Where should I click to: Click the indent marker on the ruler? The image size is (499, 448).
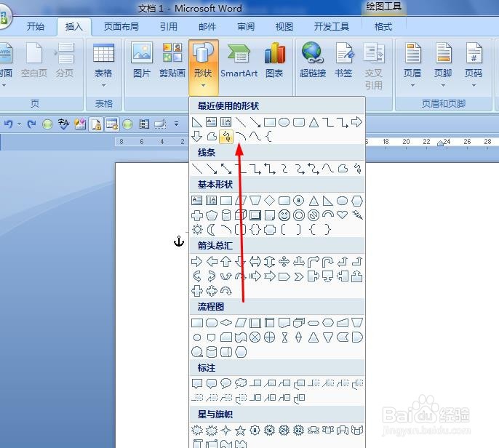[441, 143]
